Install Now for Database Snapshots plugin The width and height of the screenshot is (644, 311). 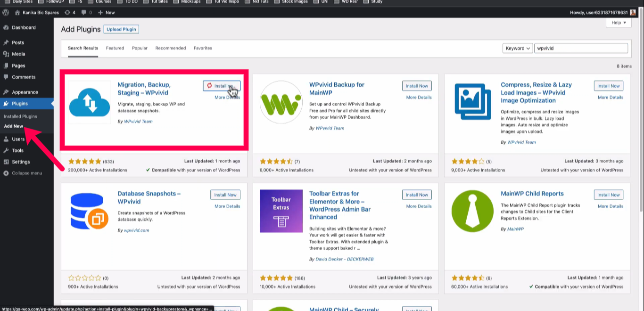225,195
